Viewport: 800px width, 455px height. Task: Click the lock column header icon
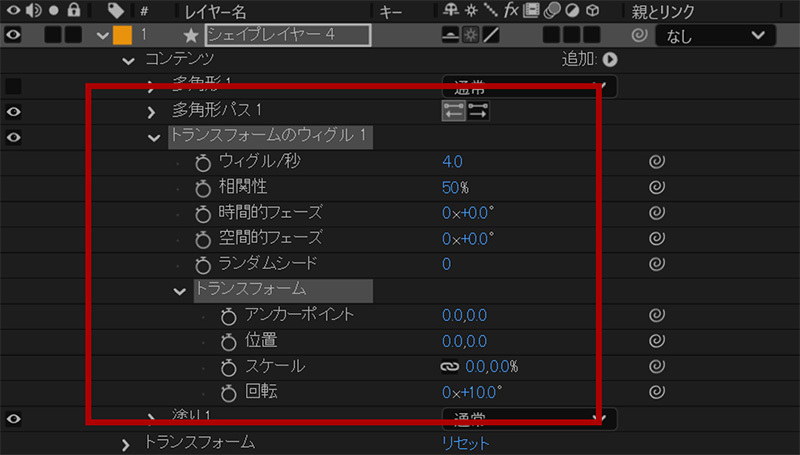tap(74, 10)
